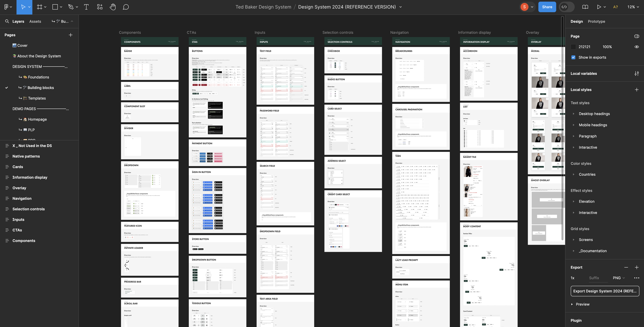Click the export scale 1x field
644x327 pixels.
573,278
